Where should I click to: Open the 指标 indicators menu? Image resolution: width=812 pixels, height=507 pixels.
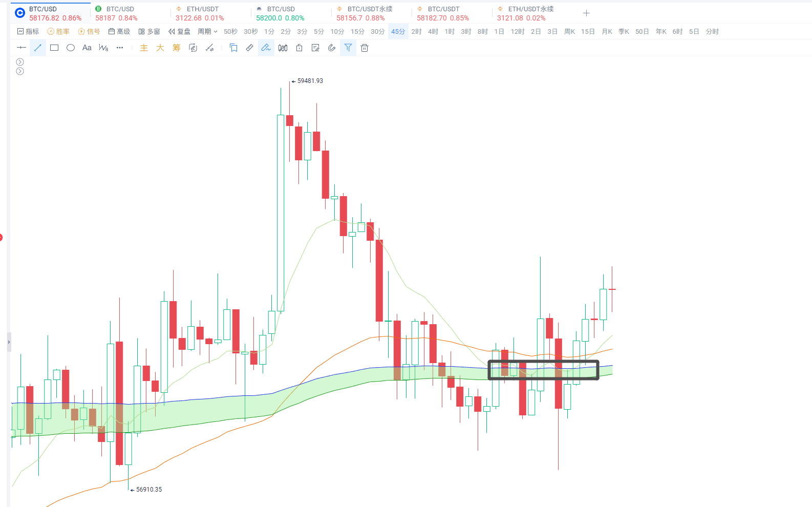point(28,31)
